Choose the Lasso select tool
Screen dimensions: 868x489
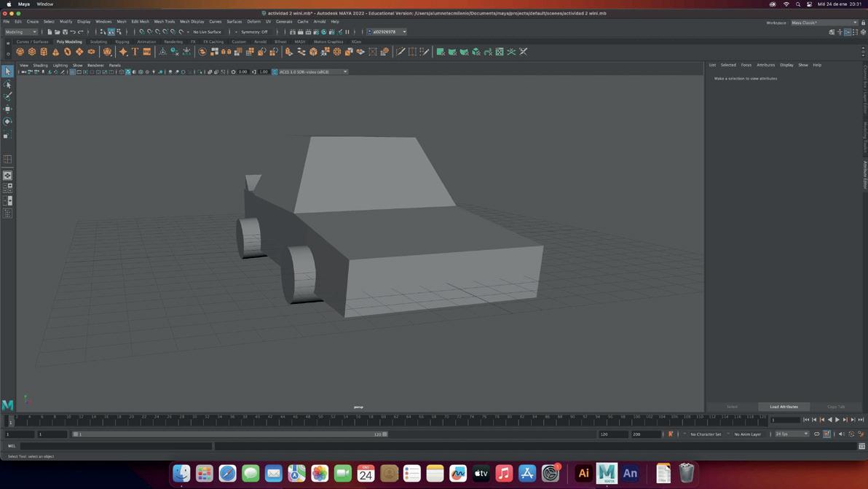[7, 84]
